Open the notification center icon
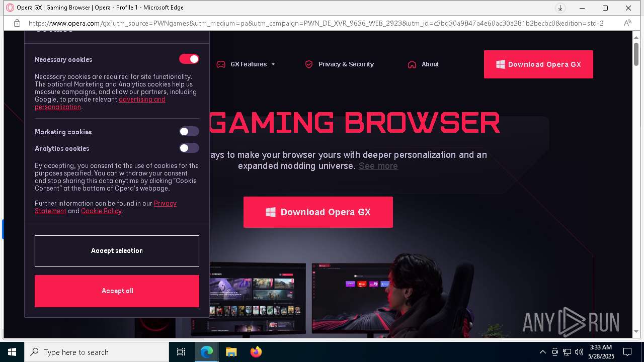 pyautogui.click(x=627, y=352)
